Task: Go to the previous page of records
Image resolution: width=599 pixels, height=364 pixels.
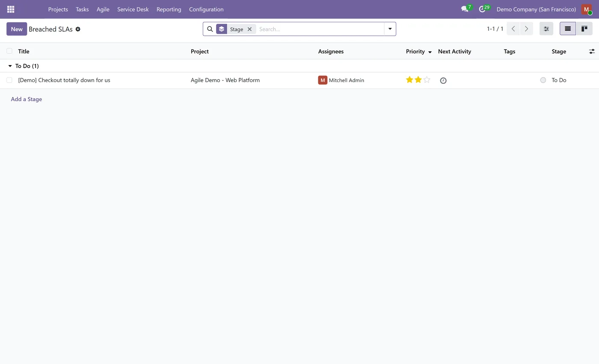Action: pos(513,29)
